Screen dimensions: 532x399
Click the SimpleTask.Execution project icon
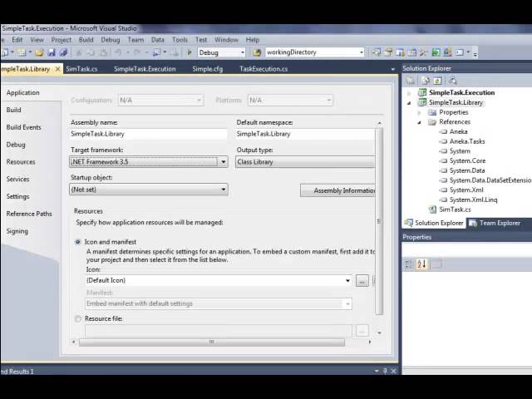click(422, 92)
